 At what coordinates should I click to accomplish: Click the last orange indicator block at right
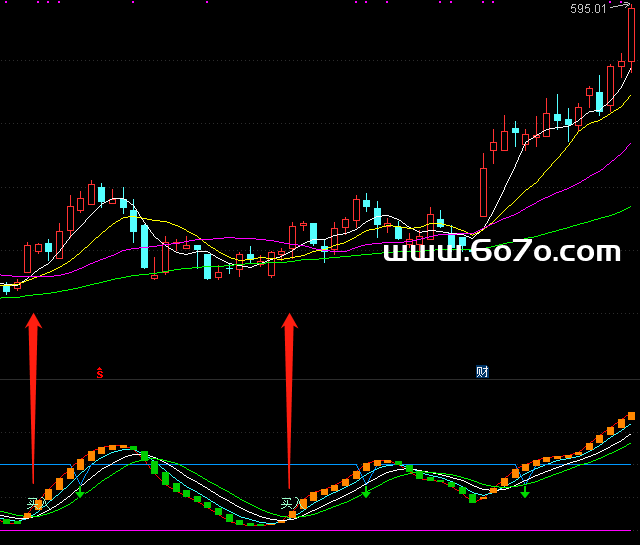tap(631, 416)
